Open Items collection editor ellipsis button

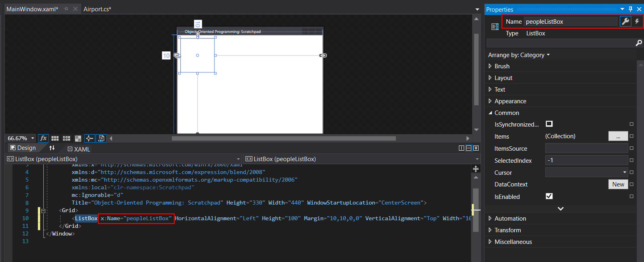[618, 136]
